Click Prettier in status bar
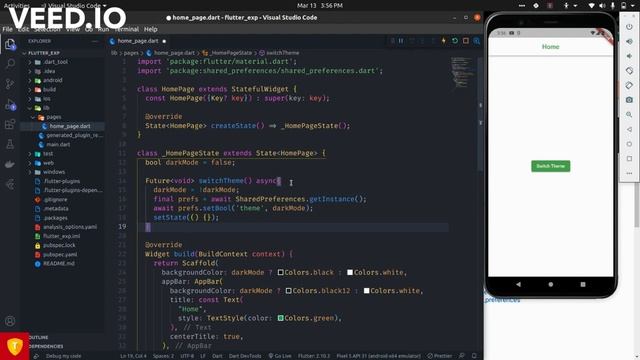Screen dimensions: 640x360 440,356
